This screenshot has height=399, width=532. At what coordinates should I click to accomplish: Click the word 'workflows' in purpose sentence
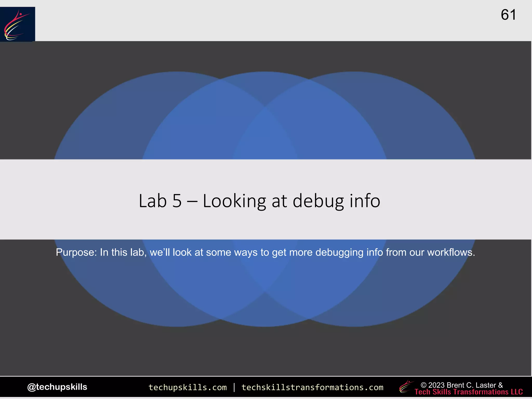[x=449, y=252]
